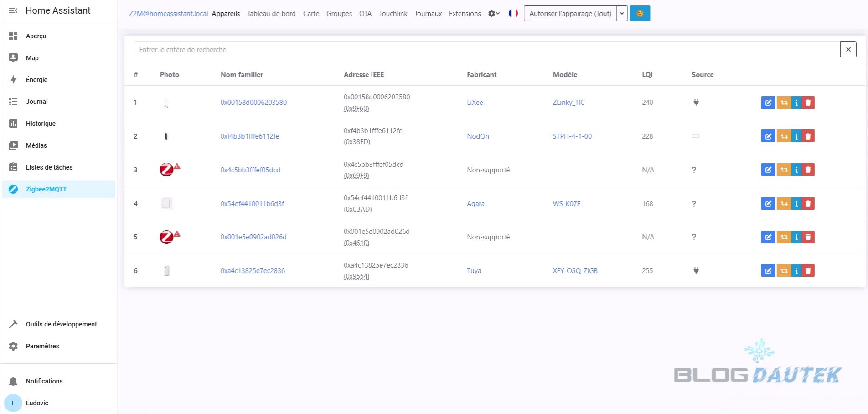This screenshot has width=868, height=414.
Task: Open device 0x4c5bb3fffef05dcd link
Action: (250, 170)
